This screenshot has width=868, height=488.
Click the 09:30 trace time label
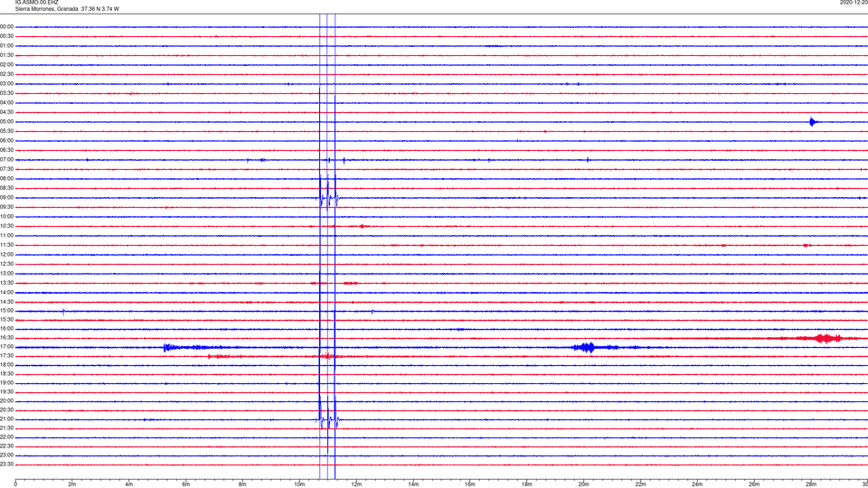click(x=6, y=206)
